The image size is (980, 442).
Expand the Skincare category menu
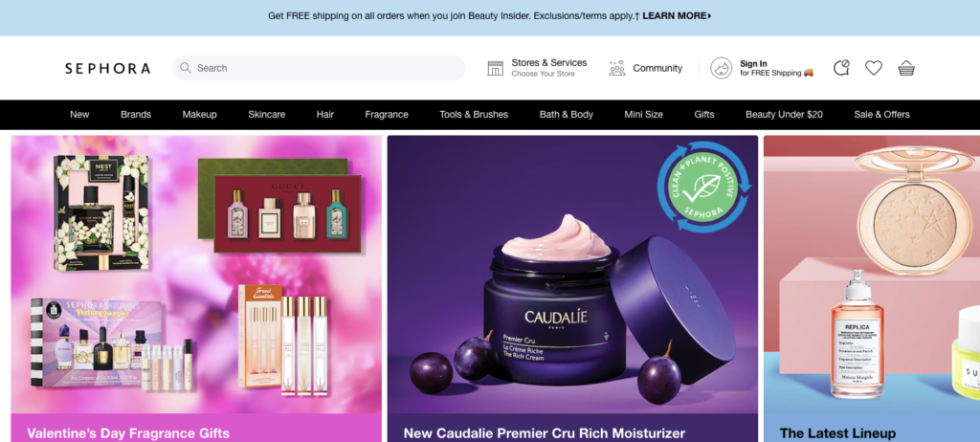(x=266, y=115)
